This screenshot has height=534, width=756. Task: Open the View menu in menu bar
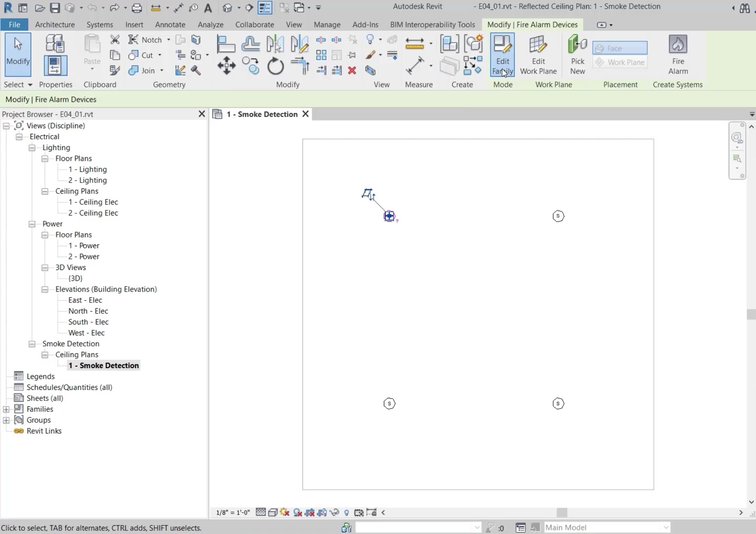click(x=293, y=24)
